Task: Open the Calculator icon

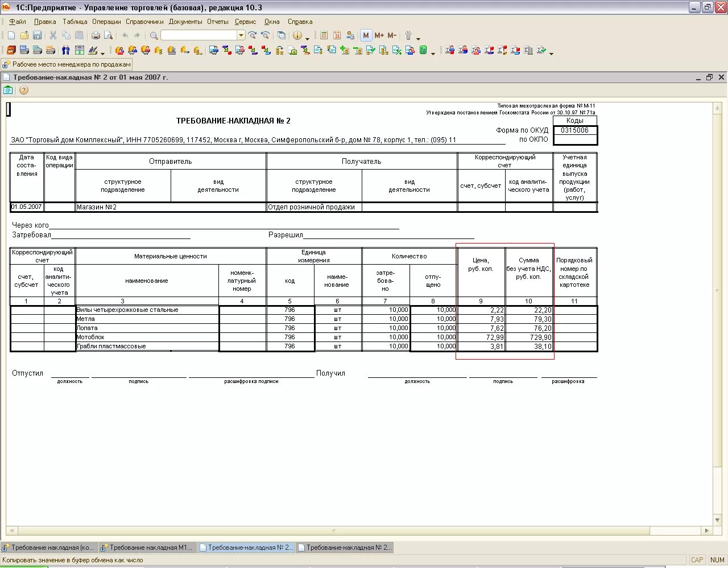Action: pos(324,35)
